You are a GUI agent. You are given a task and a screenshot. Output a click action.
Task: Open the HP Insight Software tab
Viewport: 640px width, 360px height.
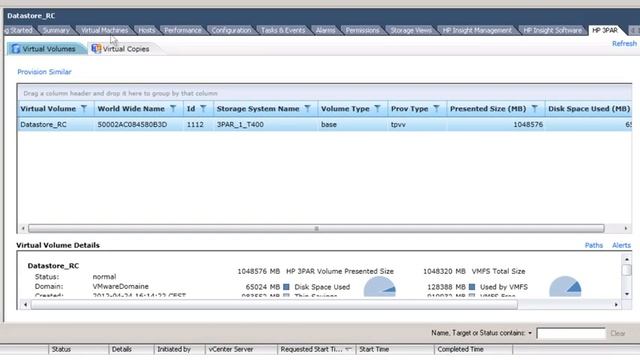click(553, 30)
